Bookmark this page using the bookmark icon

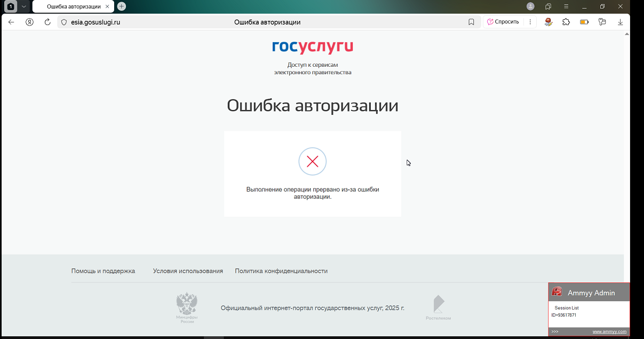(x=471, y=22)
